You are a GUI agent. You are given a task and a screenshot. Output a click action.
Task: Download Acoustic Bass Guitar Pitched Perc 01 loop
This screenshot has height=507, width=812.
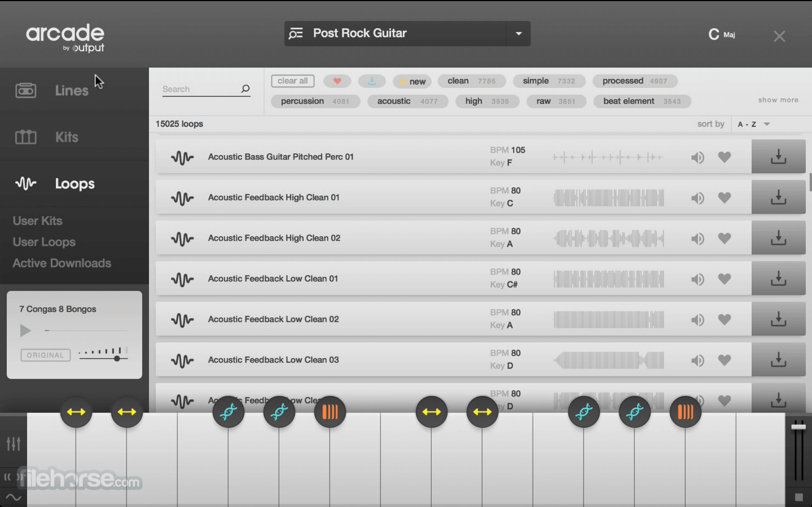coord(778,157)
